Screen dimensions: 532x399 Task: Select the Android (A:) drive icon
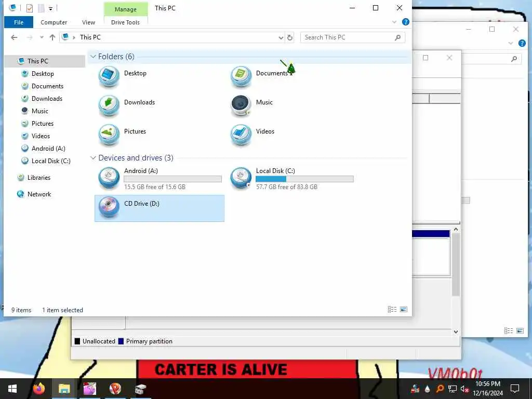point(109,178)
